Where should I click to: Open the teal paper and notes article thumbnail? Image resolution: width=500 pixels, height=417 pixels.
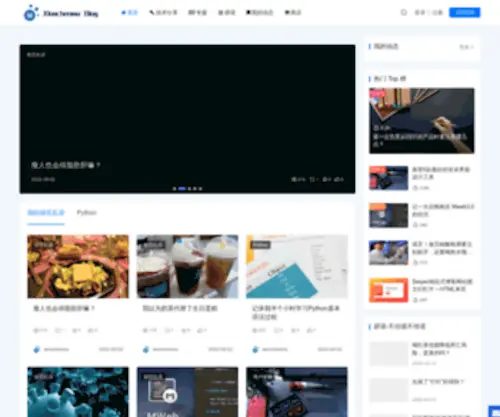(x=297, y=266)
